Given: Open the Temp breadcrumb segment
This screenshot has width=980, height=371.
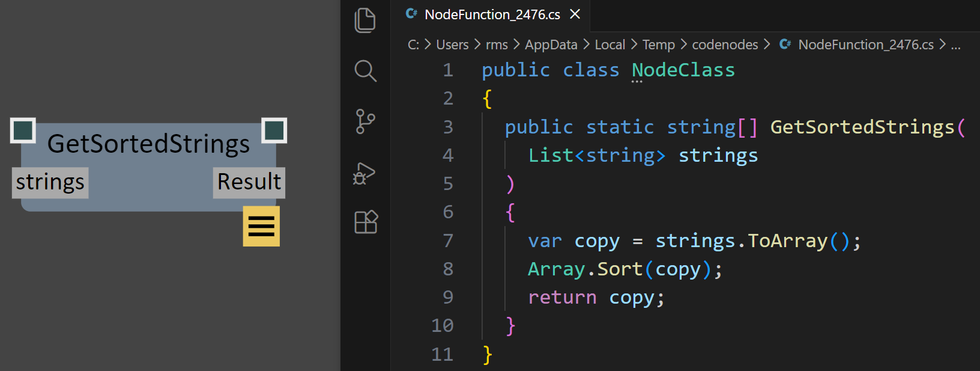Looking at the screenshot, I should (x=659, y=45).
